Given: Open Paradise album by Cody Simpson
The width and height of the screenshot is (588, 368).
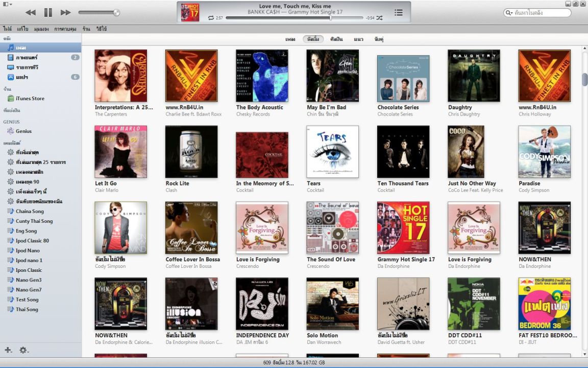Looking at the screenshot, I should (545, 152).
